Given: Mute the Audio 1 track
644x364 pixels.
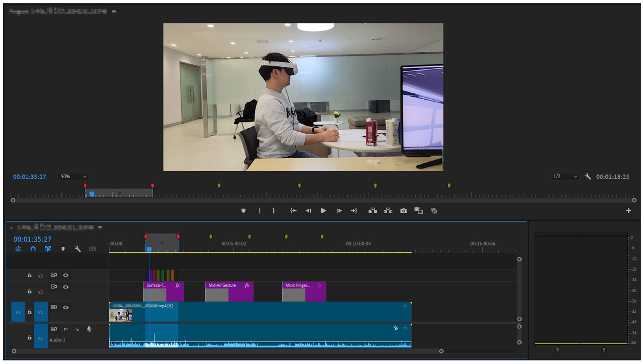Looking at the screenshot, I should tap(66, 329).
